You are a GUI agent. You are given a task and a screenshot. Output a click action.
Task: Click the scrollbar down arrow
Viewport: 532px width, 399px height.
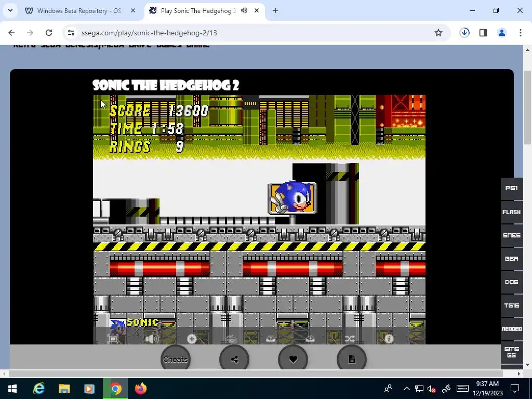[527, 365]
